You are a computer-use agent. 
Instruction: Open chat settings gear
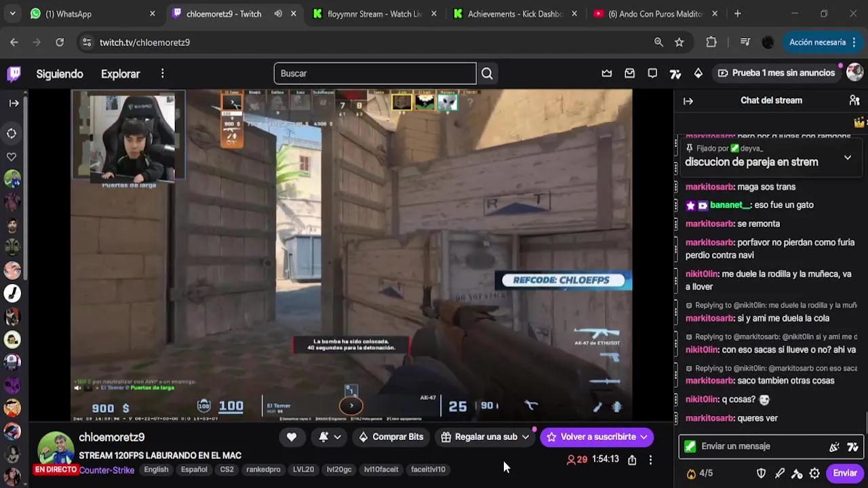(x=814, y=473)
